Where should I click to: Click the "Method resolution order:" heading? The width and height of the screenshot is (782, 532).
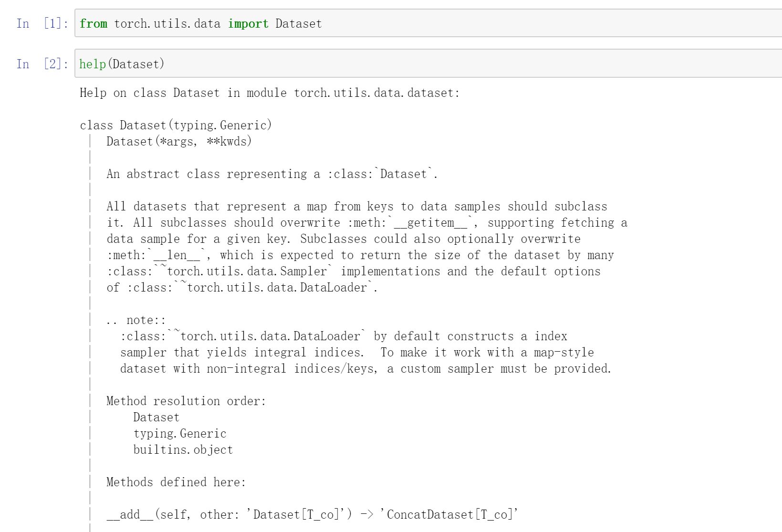coord(186,401)
